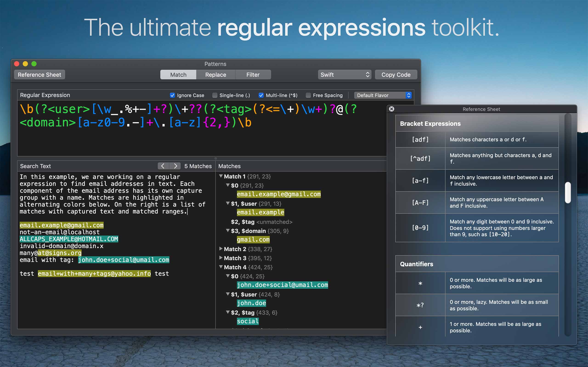Viewport: 588px width, 367px height.
Task: Click the green zoom window button
Action: pyautogui.click(x=34, y=64)
